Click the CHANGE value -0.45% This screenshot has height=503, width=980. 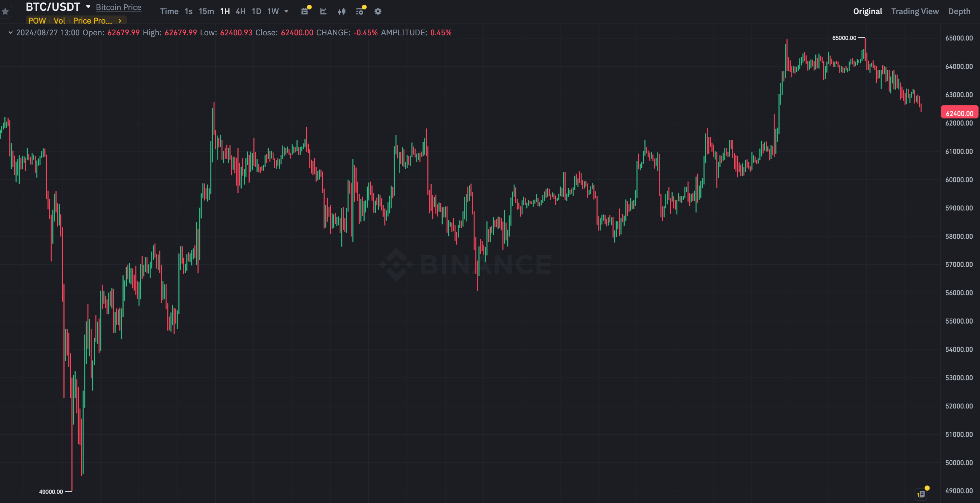pos(366,33)
